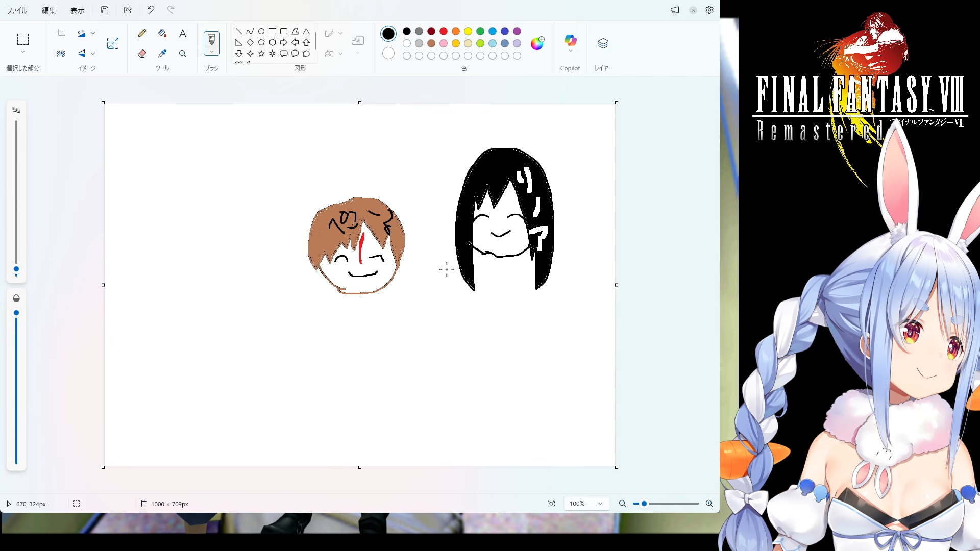Select the Magnifier tool
Viewport: 980px width, 551px height.
click(x=183, y=54)
